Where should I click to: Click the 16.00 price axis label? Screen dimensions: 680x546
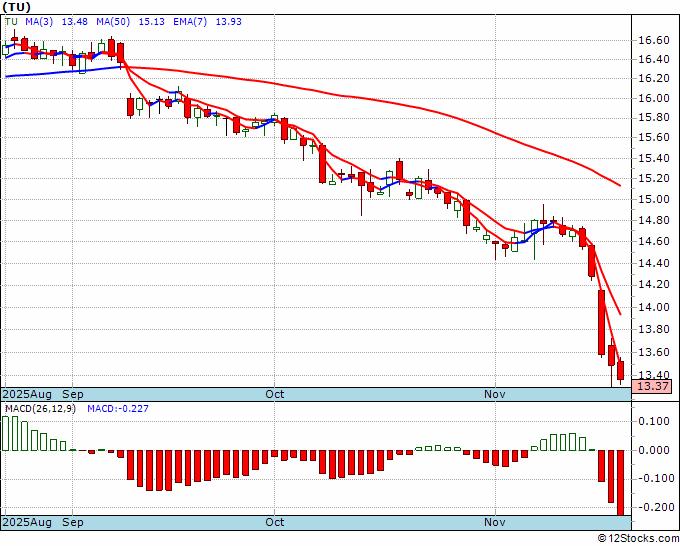pos(654,98)
